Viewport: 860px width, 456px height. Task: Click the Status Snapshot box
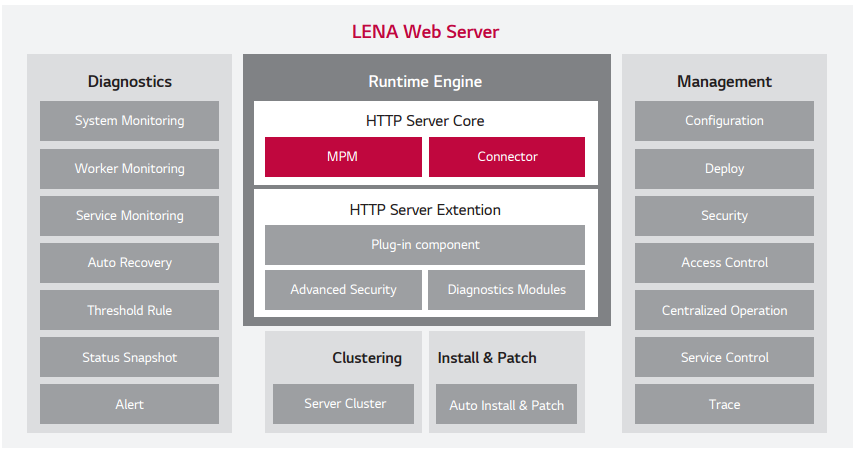pyautogui.click(x=129, y=357)
